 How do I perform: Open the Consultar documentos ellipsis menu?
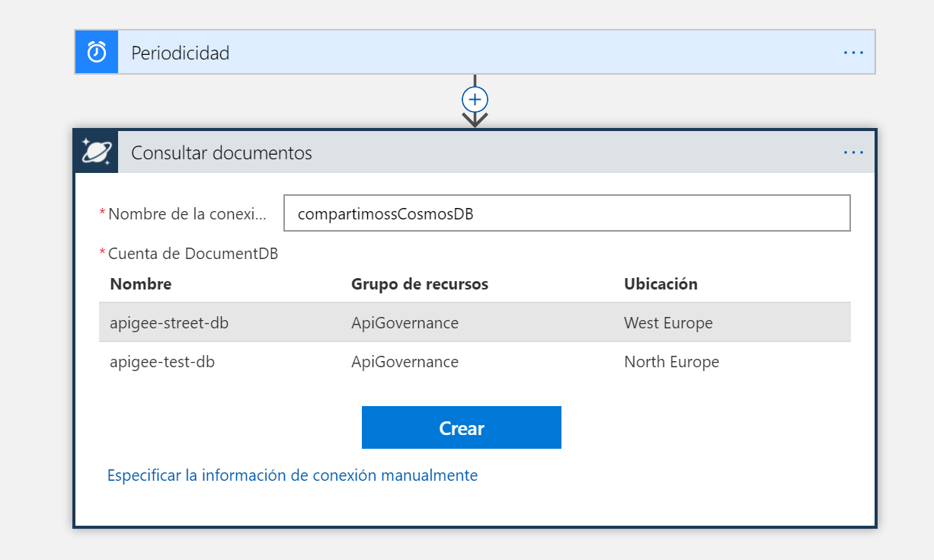[852, 152]
